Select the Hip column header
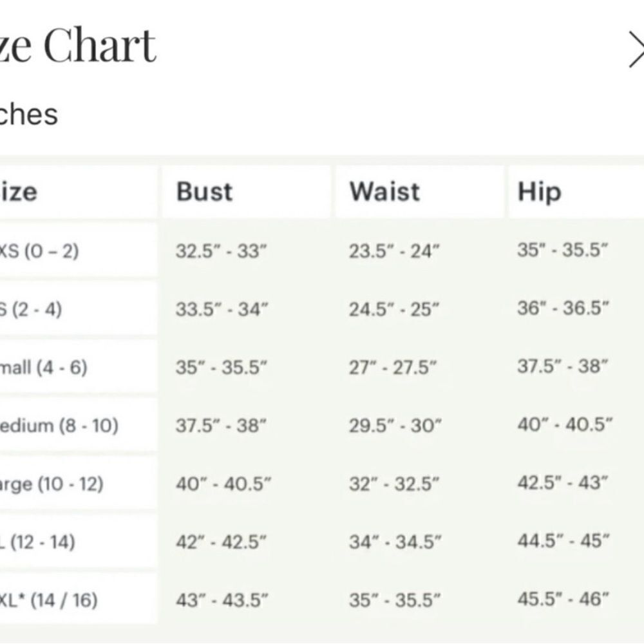This screenshot has height=644, width=644. point(539,192)
